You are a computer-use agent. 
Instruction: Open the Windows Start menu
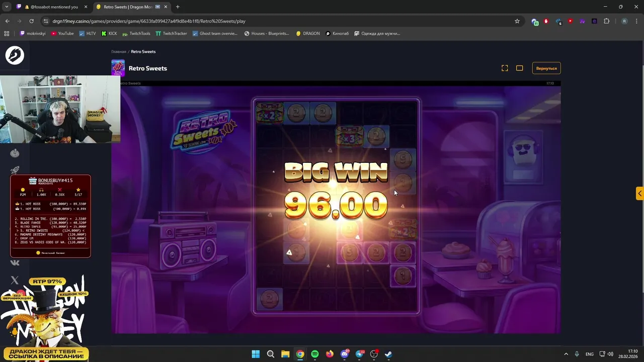point(256,354)
